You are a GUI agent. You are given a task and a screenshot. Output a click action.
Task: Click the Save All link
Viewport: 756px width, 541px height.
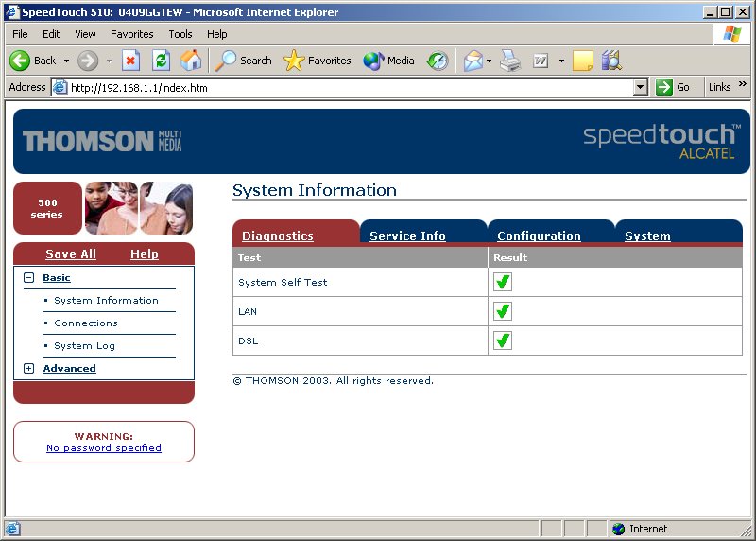click(71, 254)
